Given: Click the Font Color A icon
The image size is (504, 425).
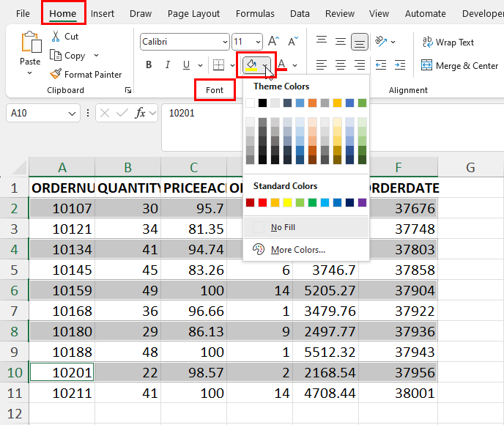Looking at the screenshot, I should (282, 64).
